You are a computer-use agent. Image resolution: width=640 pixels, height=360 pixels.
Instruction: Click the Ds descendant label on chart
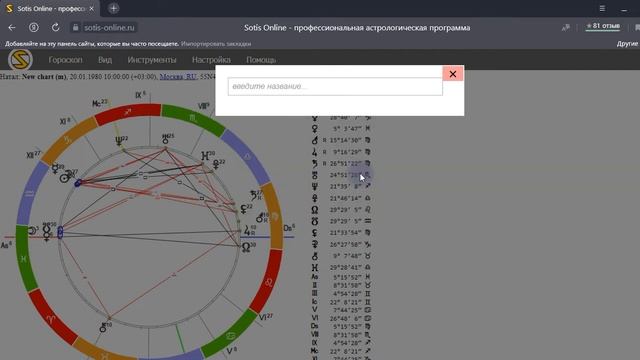pyautogui.click(x=289, y=228)
